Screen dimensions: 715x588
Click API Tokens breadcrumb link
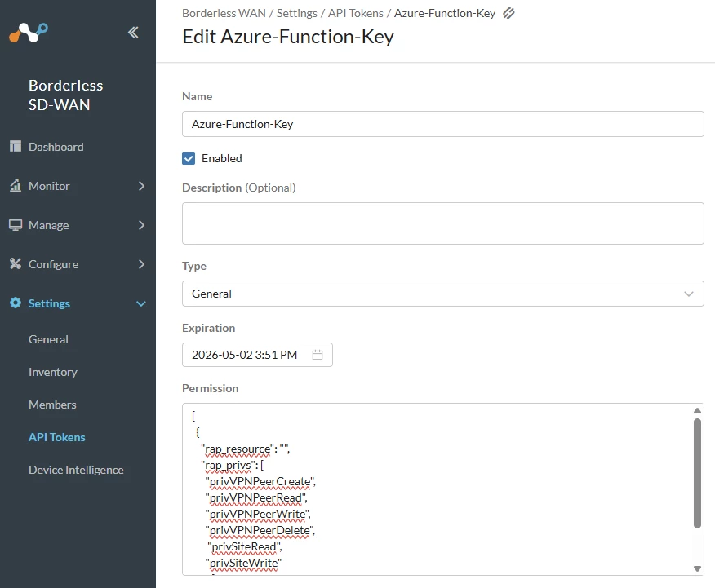pyautogui.click(x=356, y=13)
